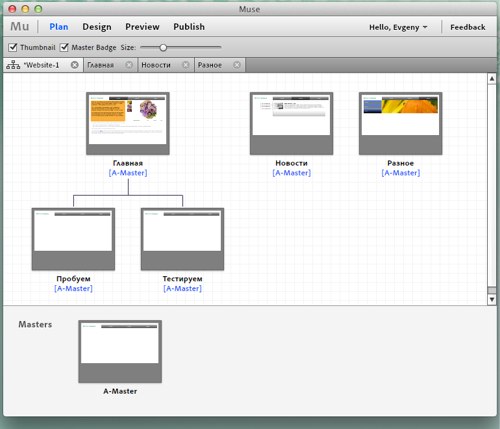Click A-Master link under Главная
Screen dimensions: 500x429
[128, 173]
